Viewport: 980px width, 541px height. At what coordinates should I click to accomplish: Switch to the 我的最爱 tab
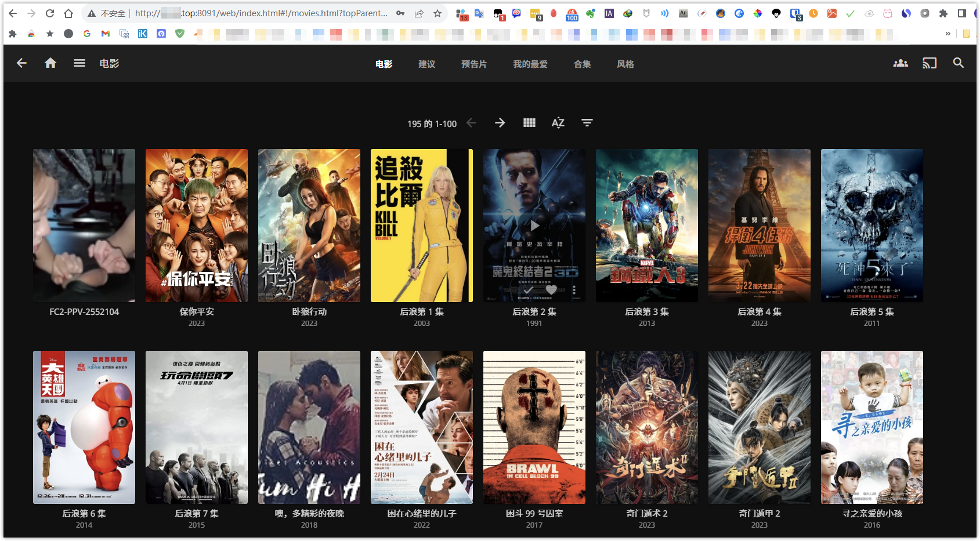point(530,64)
